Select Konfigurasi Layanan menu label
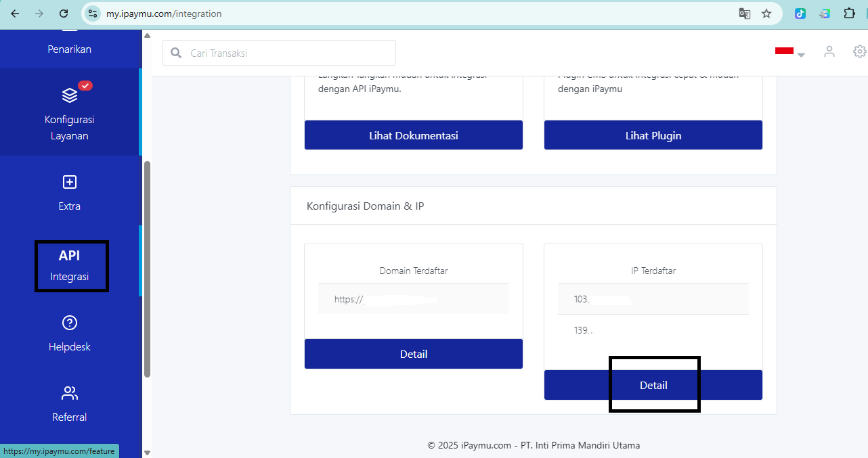Screen dimensions: 868x458 point(69,128)
